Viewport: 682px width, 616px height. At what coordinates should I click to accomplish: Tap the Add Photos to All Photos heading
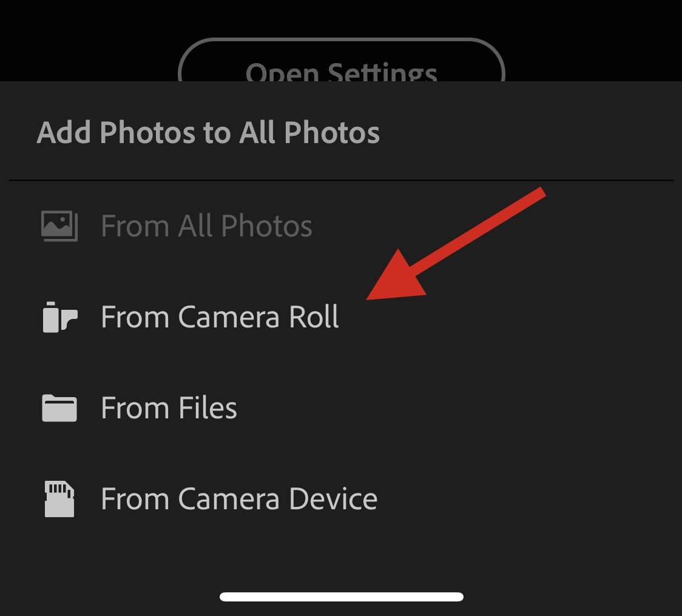(x=208, y=132)
